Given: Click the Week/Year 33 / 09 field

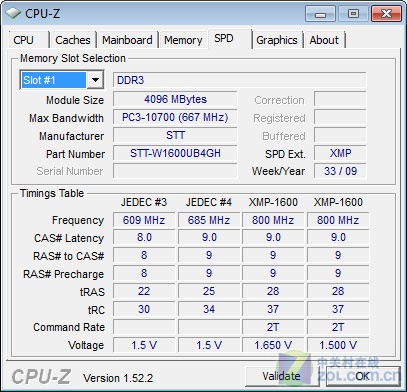Looking at the screenshot, I should [340, 171].
